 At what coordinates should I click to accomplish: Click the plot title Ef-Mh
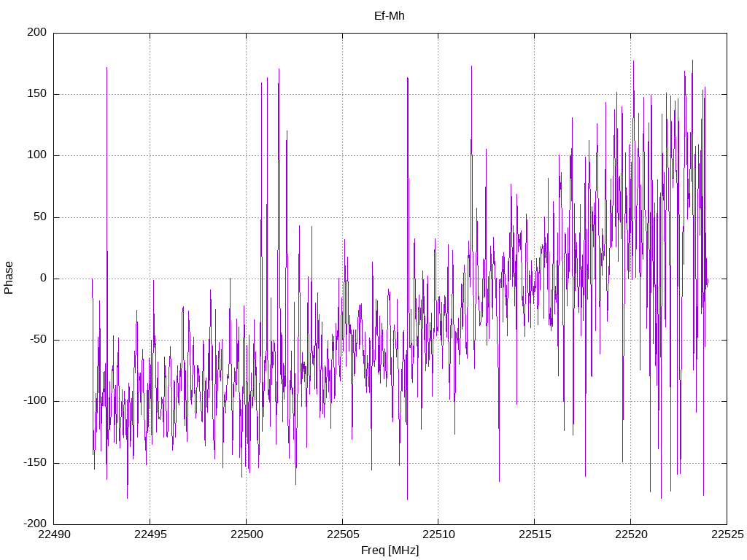click(x=390, y=16)
